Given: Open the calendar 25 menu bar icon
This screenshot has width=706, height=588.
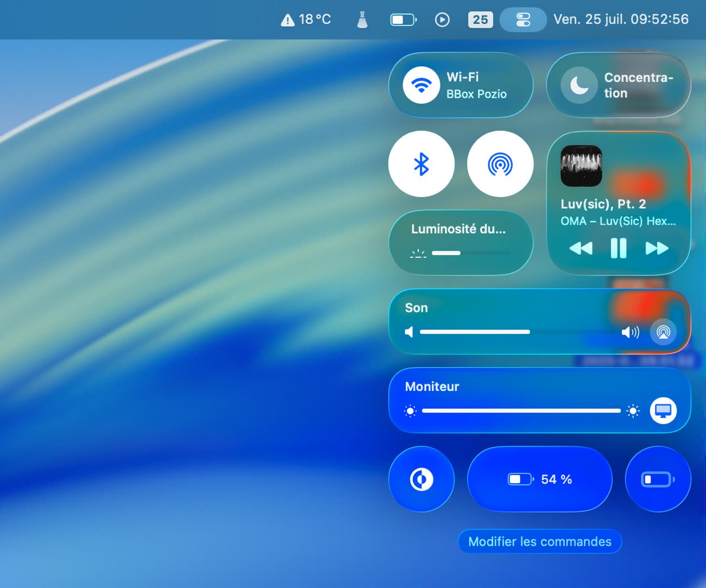Looking at the screenshot, I should coord(480,20).
